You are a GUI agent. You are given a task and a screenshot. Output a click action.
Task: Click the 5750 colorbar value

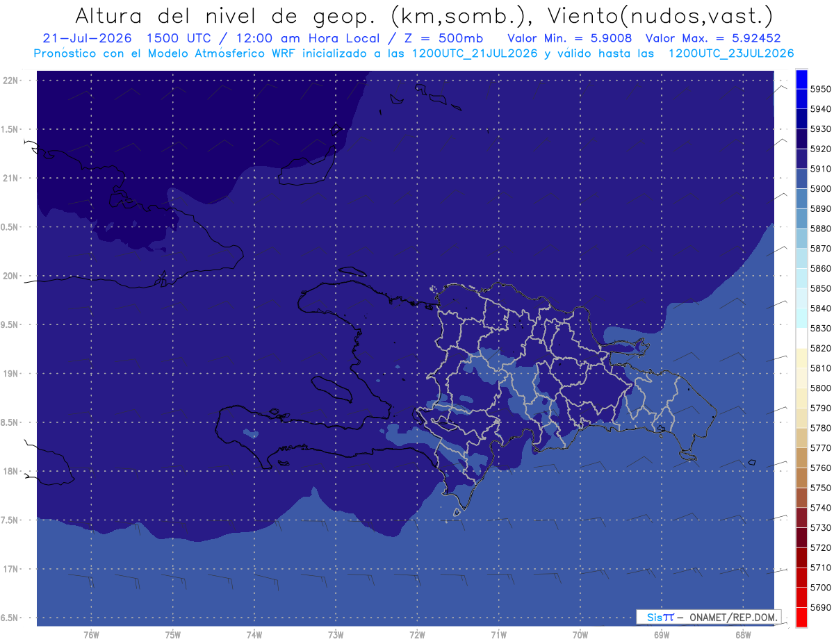[821, 488]
